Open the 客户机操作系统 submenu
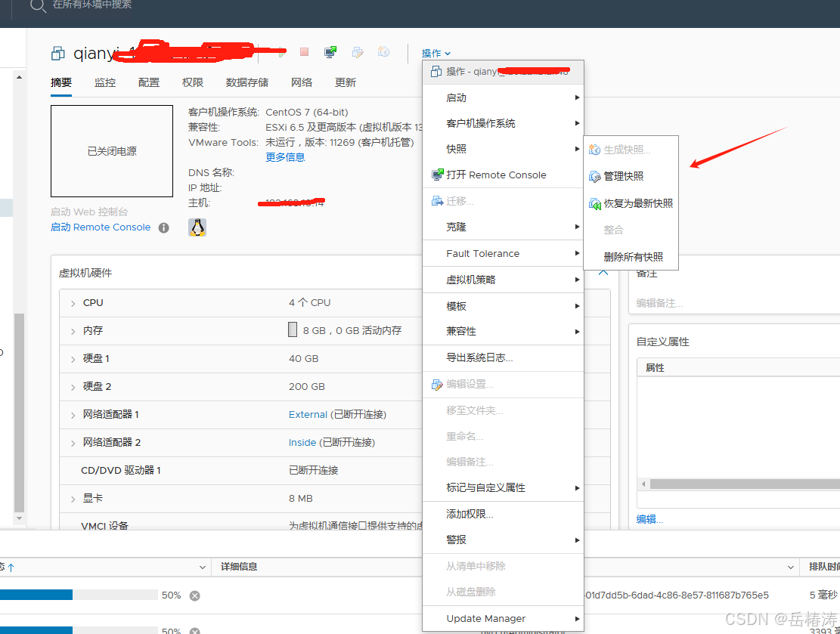 [x=503, y=123]
